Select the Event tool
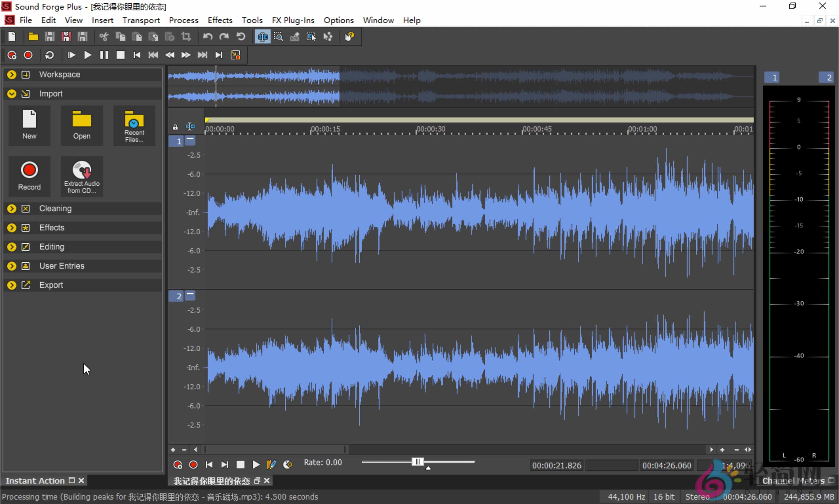The image size is (839, 504). click(310, 36)
